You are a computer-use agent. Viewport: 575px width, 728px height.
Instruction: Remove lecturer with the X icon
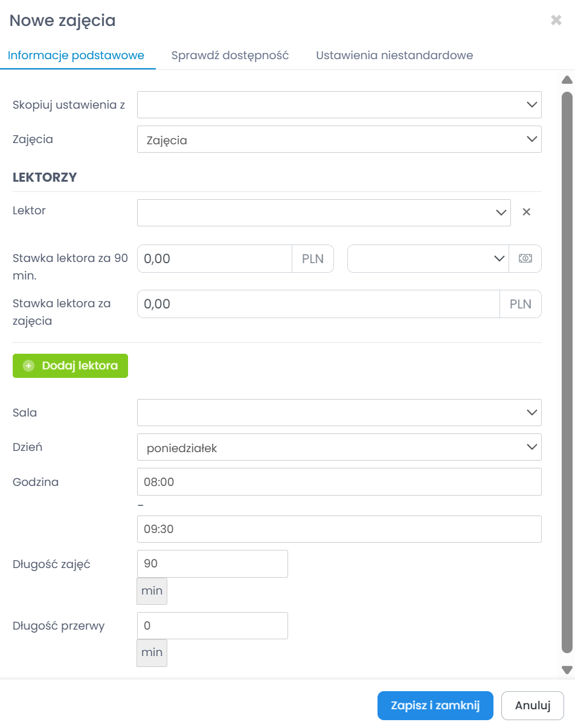526,212
